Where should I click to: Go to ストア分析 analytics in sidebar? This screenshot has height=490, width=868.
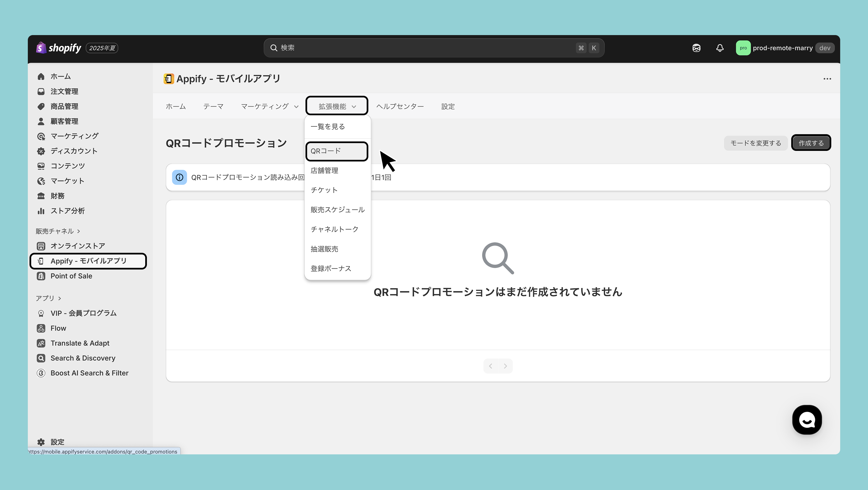[x=67, y=211]
